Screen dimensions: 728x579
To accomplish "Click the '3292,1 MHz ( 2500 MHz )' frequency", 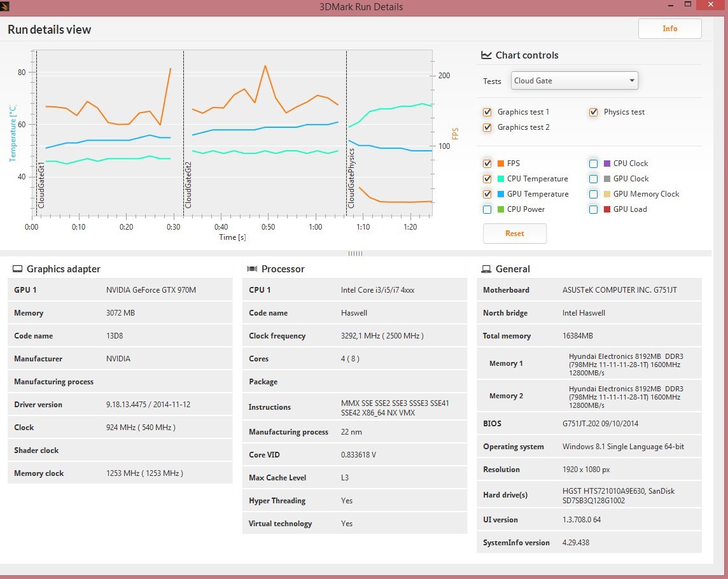I will (x=382, y=336).
